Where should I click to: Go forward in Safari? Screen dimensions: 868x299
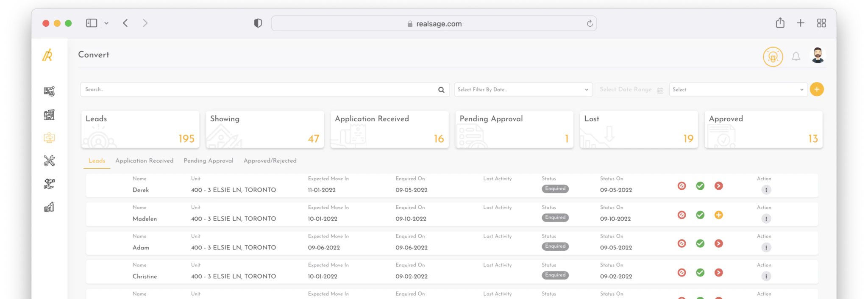[x=145, y=23]
